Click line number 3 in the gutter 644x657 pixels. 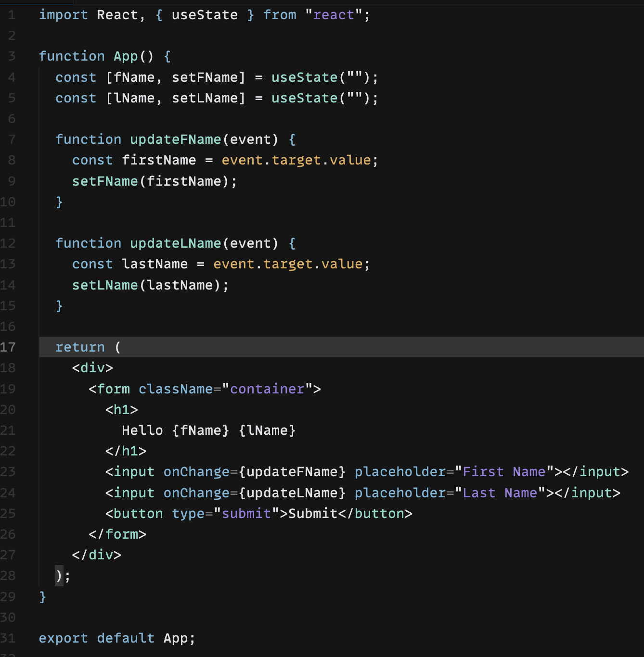[12, 56]
